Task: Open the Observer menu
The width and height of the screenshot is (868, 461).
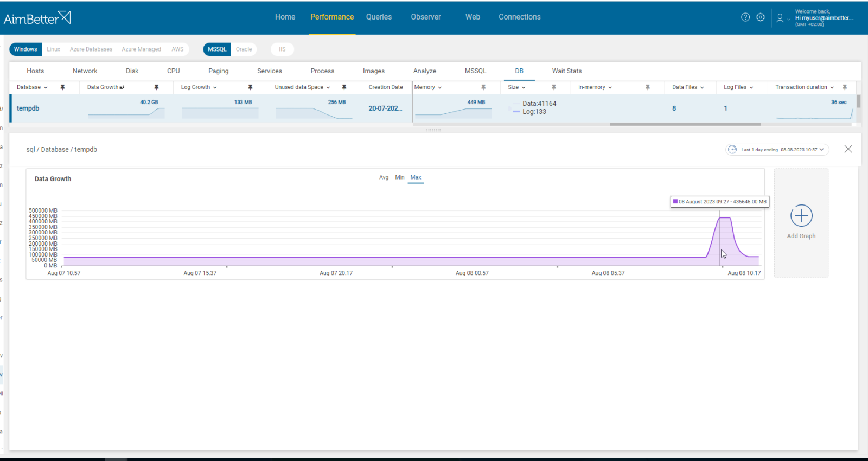Action: pos(426,17)
